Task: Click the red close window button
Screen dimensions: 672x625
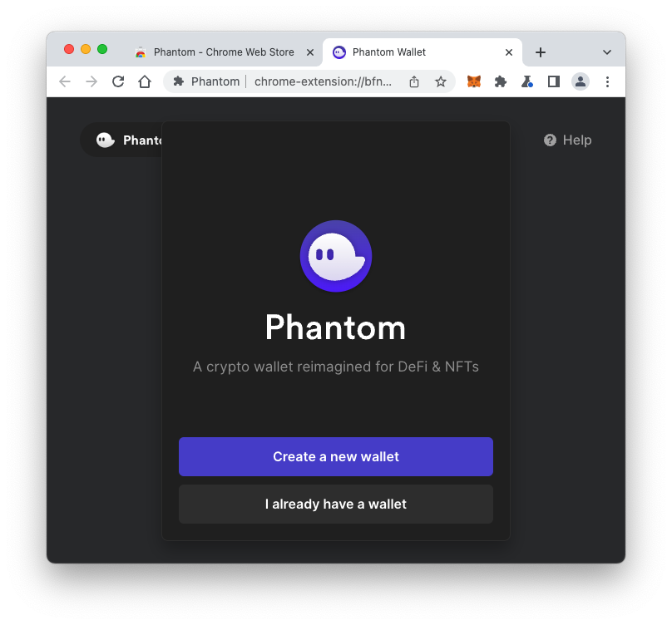Action: coord(68,49)
